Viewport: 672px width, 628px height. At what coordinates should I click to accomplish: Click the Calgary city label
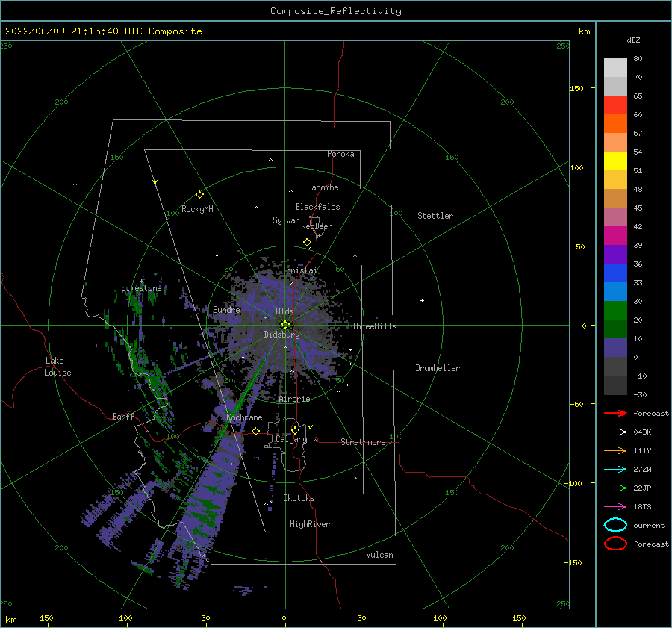[x=291, y=439]
